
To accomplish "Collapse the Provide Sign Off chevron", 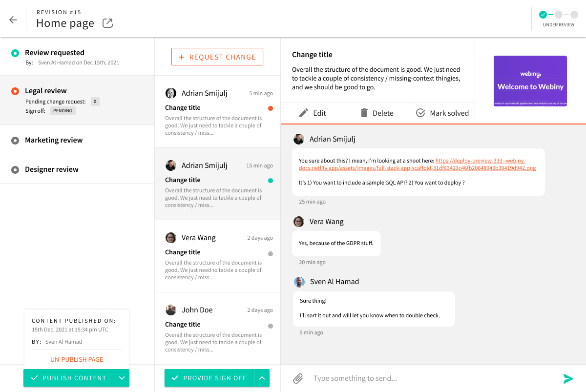I will [262, 378].
